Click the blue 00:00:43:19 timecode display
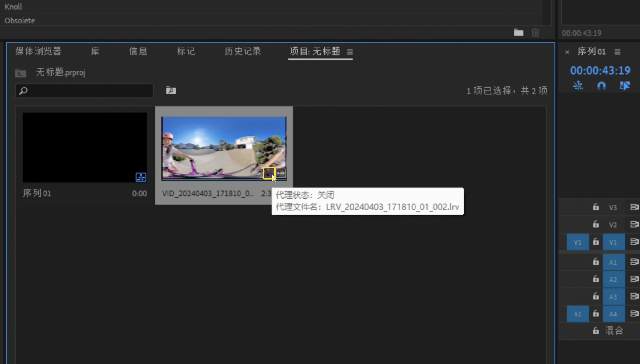 [x=600, y=70]
